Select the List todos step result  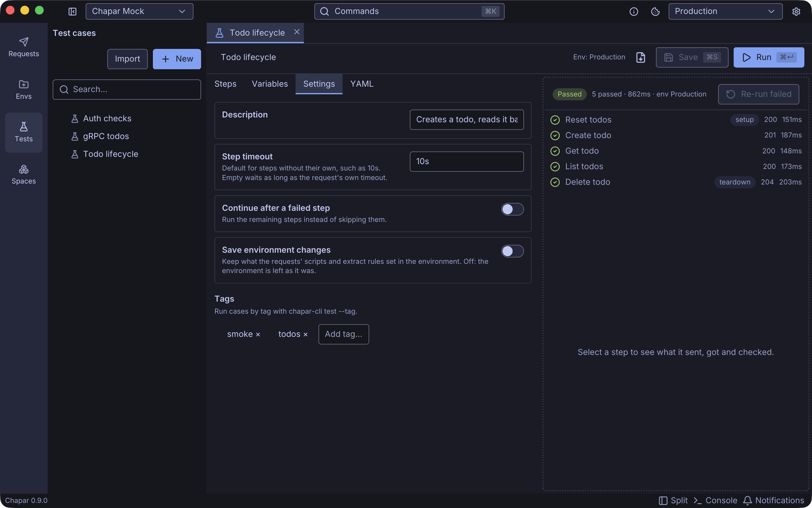click(676, 166)
